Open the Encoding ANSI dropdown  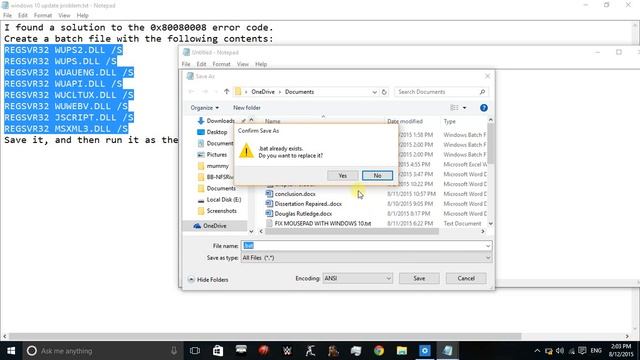tap(357, 278)
